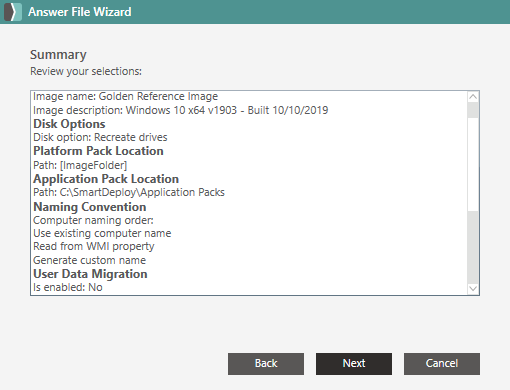The height and width of the screenshot is (390, 510).
Task: Click the scroll up arrow in summary list
Action: (x=473, y=97)
